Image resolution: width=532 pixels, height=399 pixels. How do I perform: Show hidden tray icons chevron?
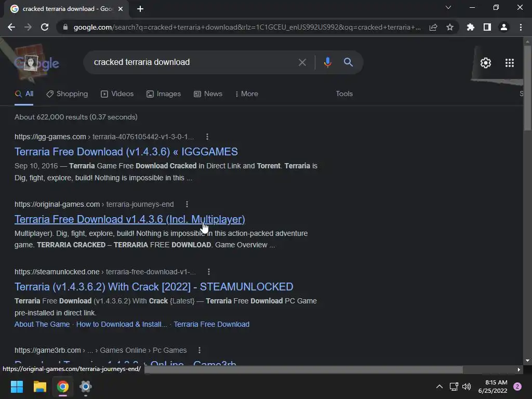(440, 387)
